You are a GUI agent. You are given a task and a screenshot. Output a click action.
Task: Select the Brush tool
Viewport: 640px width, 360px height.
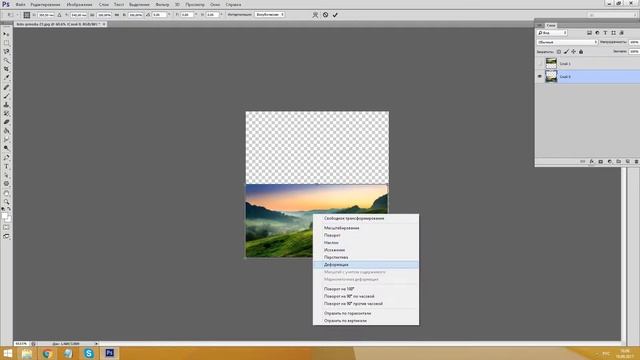pos(6,96)
